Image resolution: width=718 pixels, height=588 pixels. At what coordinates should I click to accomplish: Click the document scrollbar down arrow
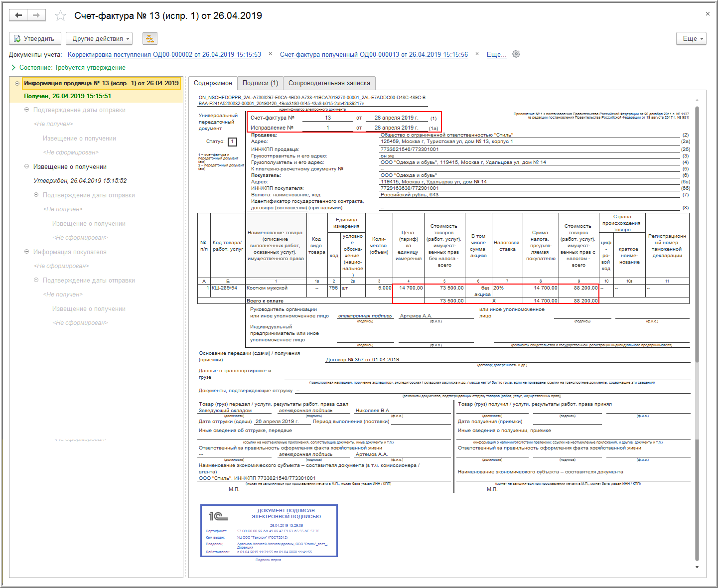coord(697,567)
